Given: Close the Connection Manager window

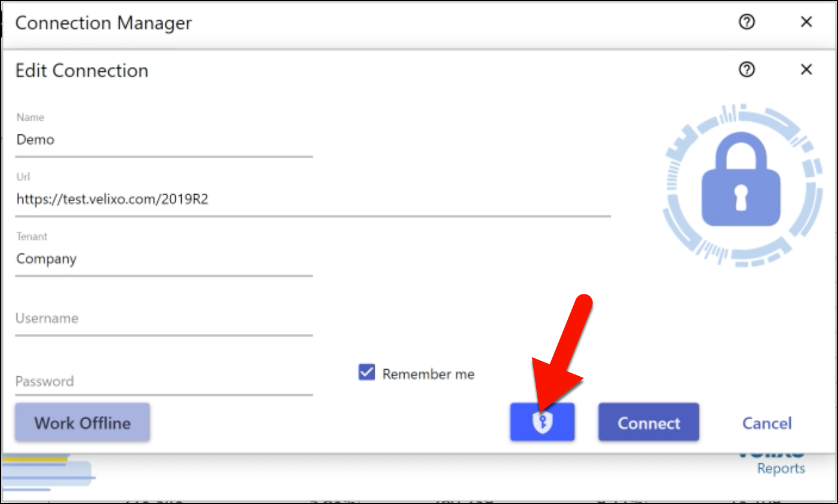Looking at the screenshot, I should point(806,22).
